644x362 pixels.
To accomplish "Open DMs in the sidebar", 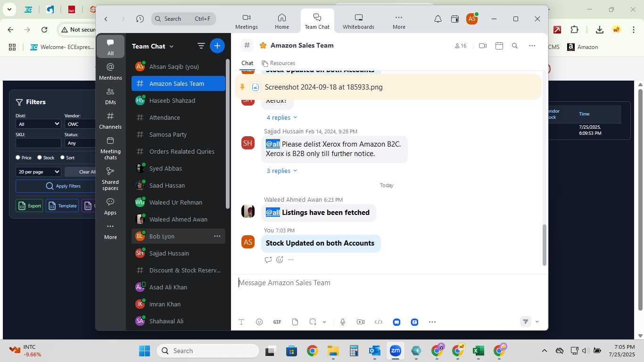I will pyautogui.click(x=110, y=96).
